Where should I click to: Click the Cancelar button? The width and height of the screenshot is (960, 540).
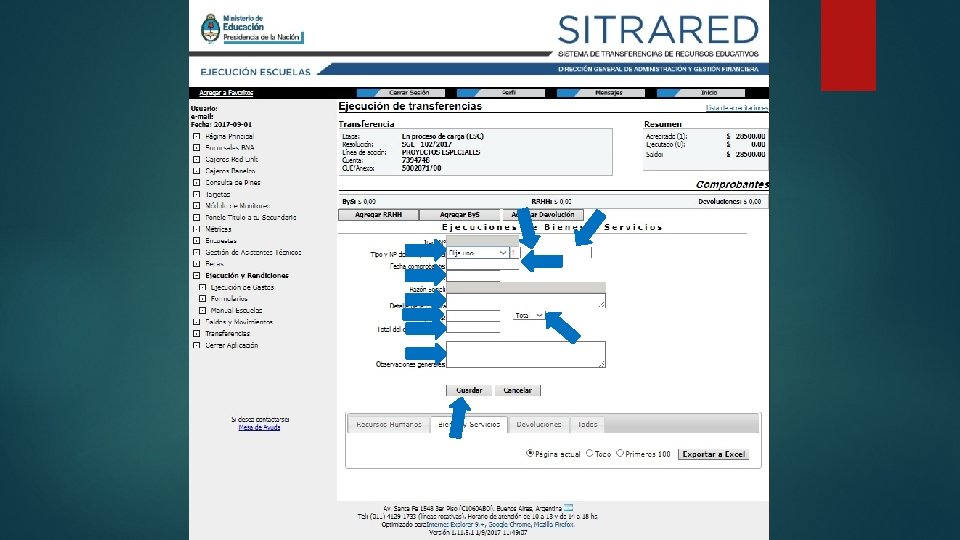click(517, 391)
